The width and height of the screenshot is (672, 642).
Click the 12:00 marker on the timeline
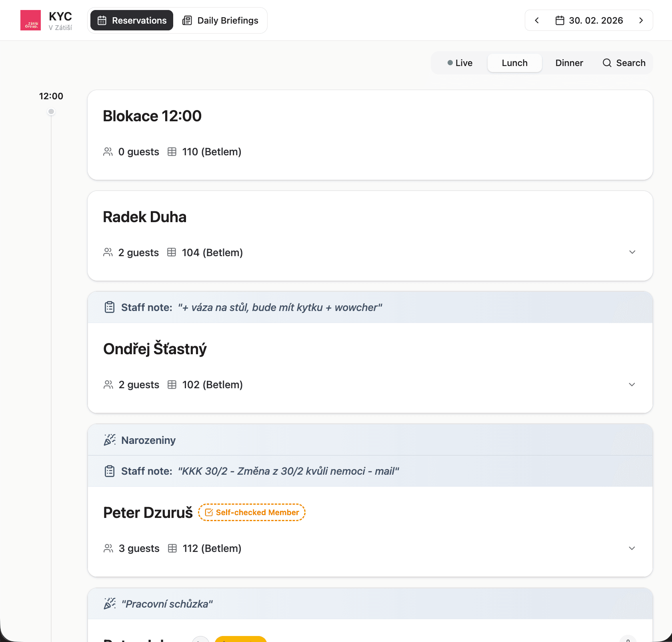[51, 111]
